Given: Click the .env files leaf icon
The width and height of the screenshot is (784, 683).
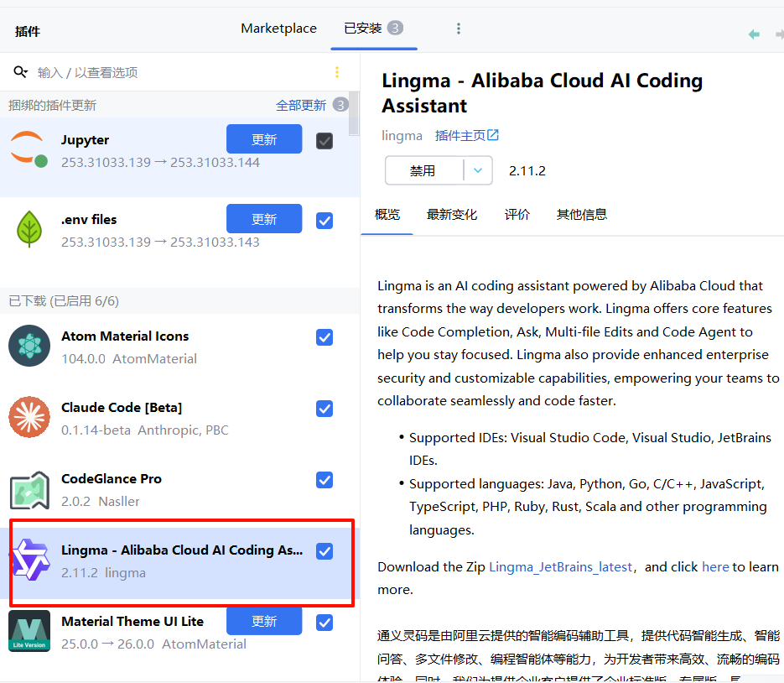Looking at the screenshot, I should click(x=29, y=229).
